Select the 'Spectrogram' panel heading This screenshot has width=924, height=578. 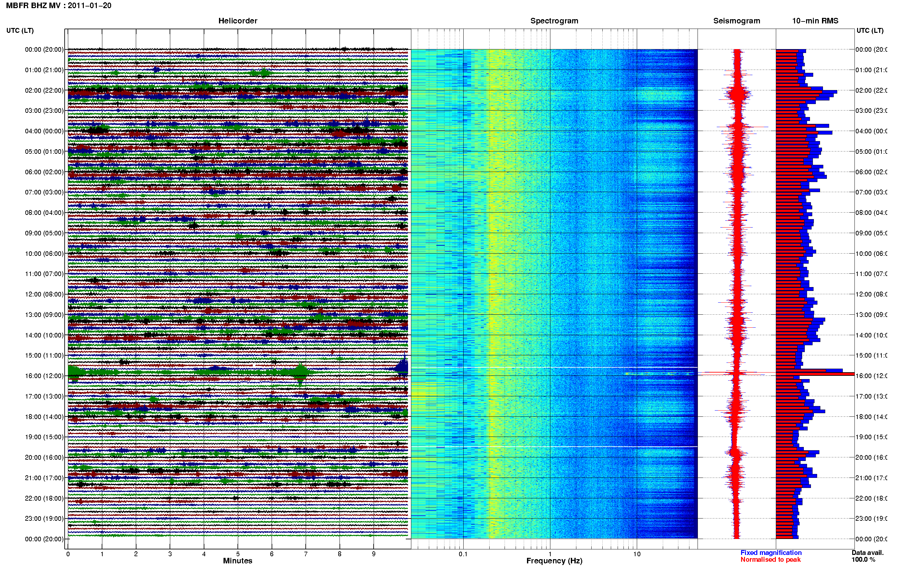coord(554,21)
